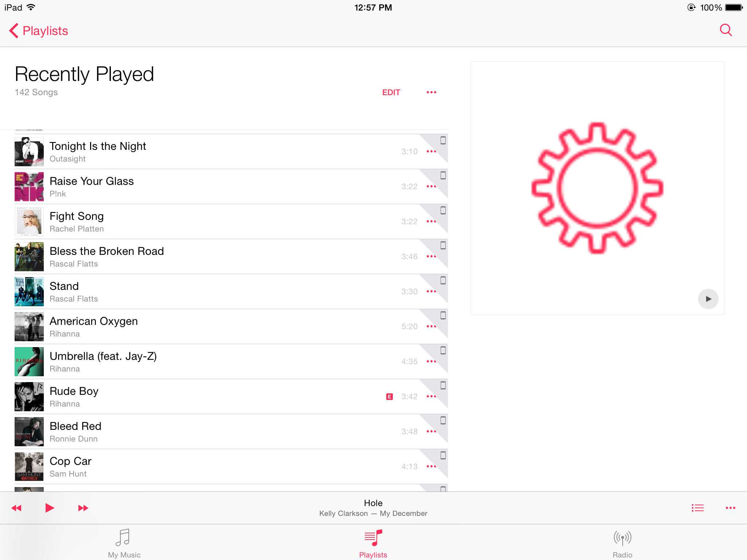The height and width of the screenshot is (560, 747).
Task: Tap the Rude Boy album thumbnail
Action: click(29, 397)
